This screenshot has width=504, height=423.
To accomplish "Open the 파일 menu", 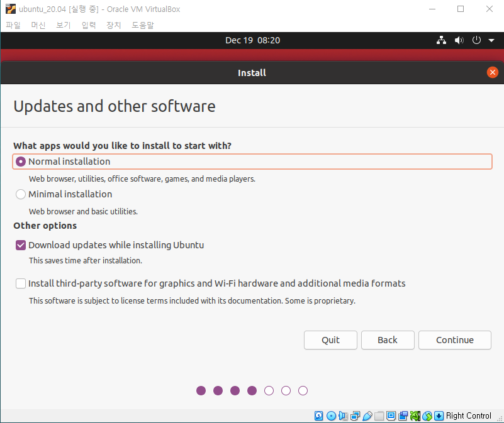I will pyautogui.click(x=13, y=25).
